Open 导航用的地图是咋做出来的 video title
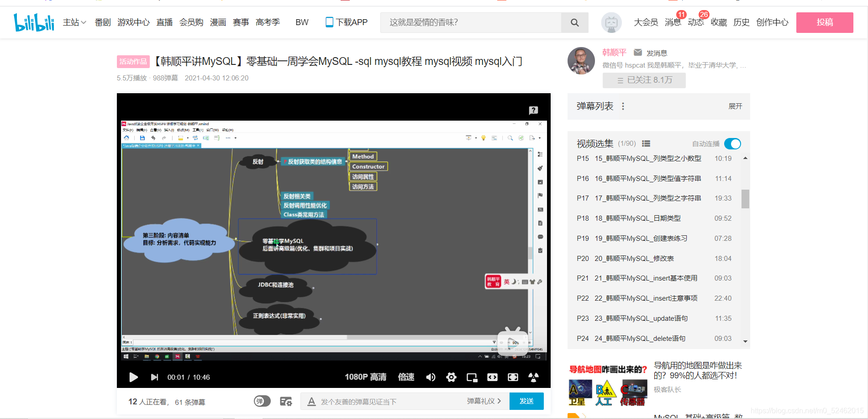 point(698,370)
